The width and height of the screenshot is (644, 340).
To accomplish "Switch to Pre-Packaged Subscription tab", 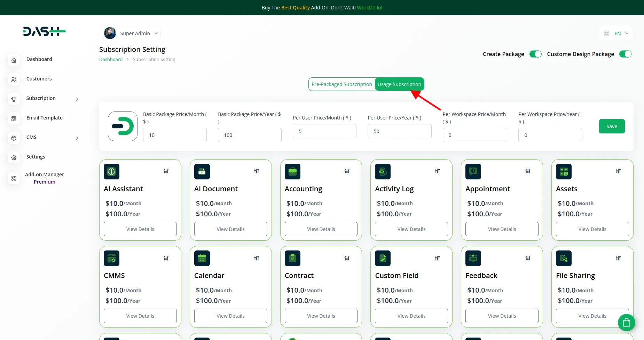I will click(x=341, y=84).
